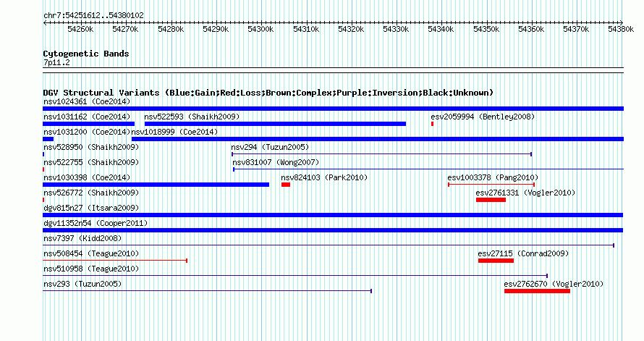Click the 7p11.2 band label
The image size is (644, 341).
[x=56, y=62]
